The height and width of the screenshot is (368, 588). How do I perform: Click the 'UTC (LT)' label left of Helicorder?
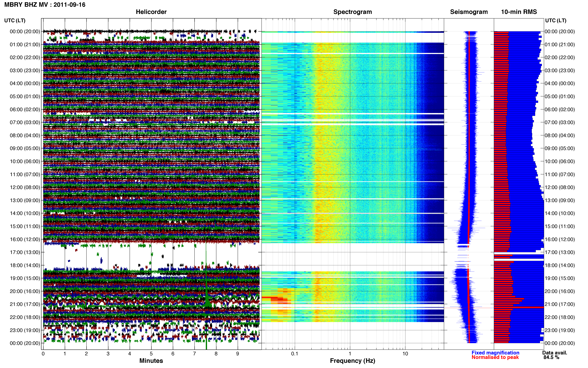point(15,20)
